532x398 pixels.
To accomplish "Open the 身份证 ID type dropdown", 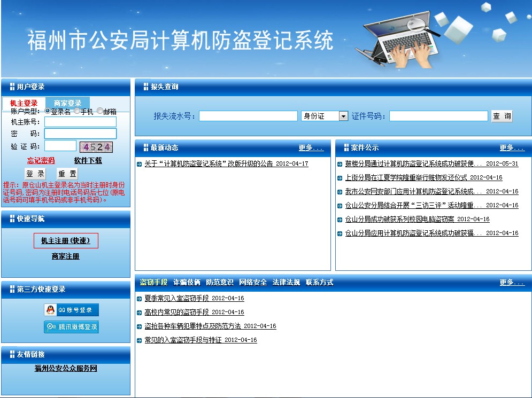I will tap(343, 116).
